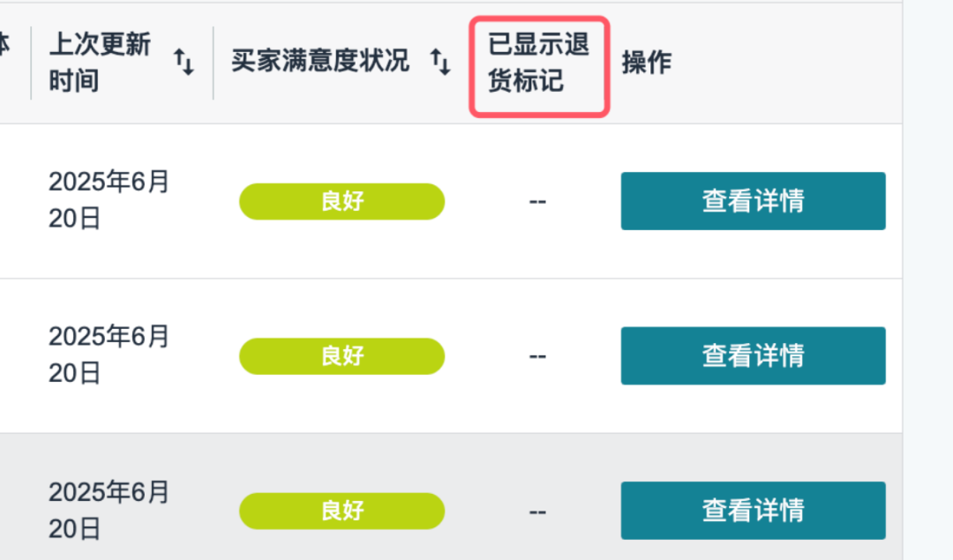Click the 良好 badge in second row
Screen dimensions: 953x560
pyautogui.click(x=342, y=355)
